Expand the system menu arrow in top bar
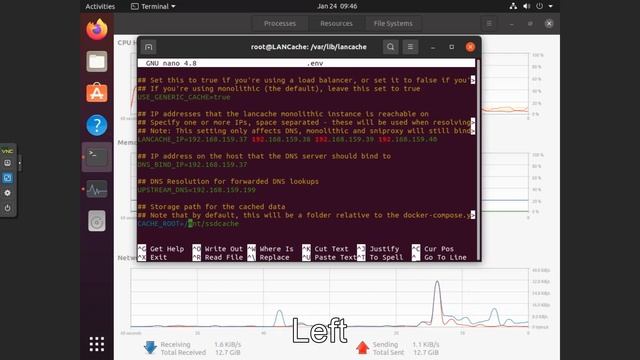Screen dimensions: 640x360 [550, 7]
